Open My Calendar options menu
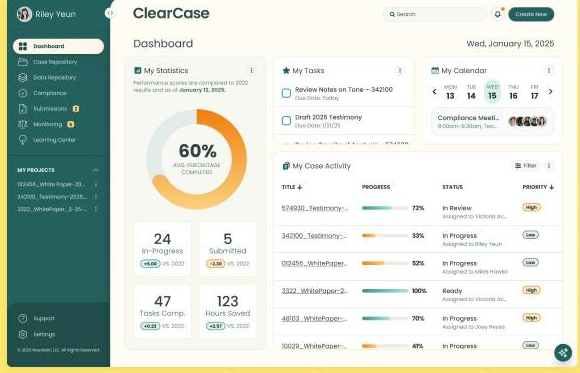This screenshot has width=580, height=373. 549,70
